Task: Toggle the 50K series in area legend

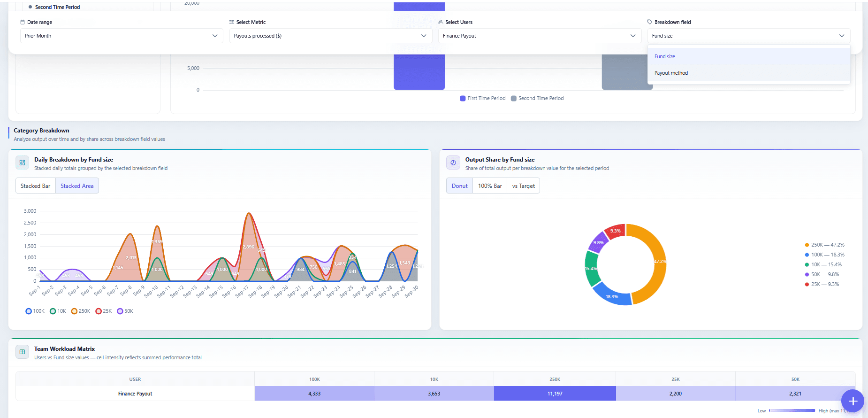Action: (125, 311)
